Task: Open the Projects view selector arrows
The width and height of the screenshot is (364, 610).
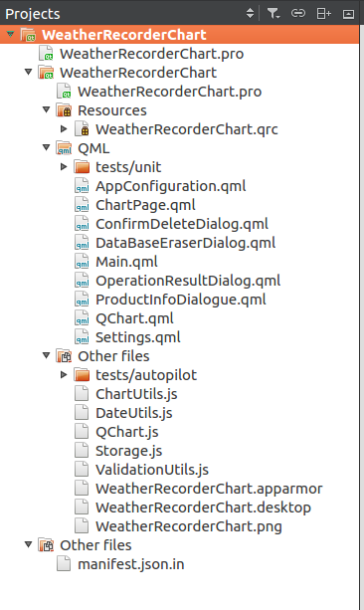Action: tap(250, 13)
